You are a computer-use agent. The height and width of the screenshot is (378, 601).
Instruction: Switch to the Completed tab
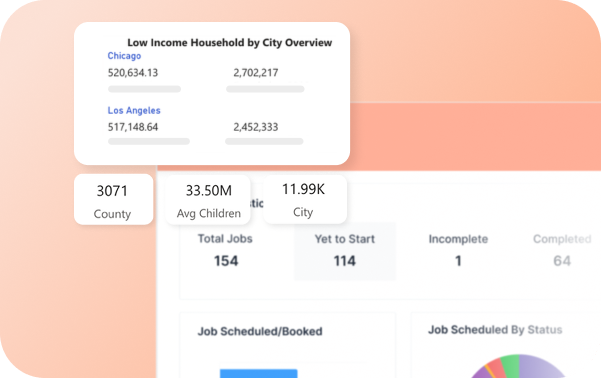click(562, 251)
